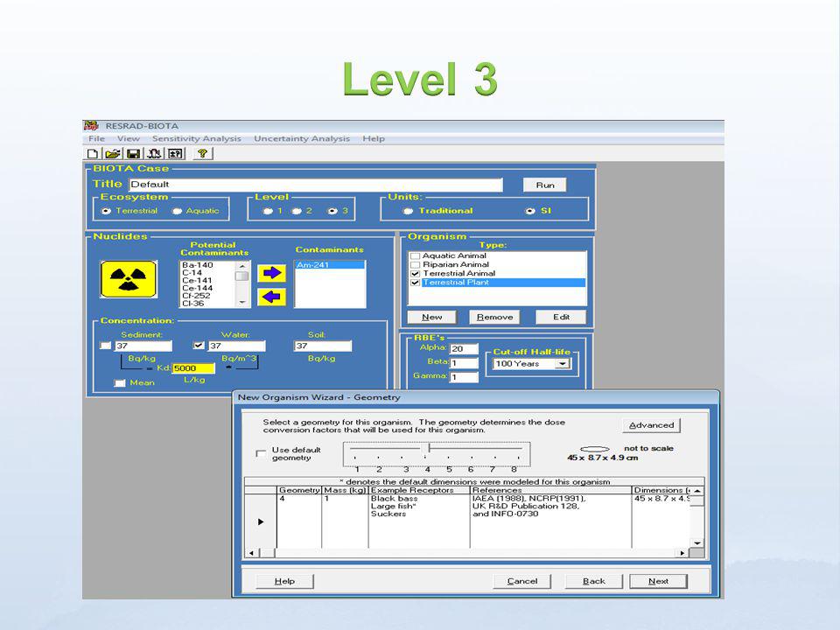Check the Riparian Animal organism type
Screen dimensions: 840x630
tap(415, 264)
